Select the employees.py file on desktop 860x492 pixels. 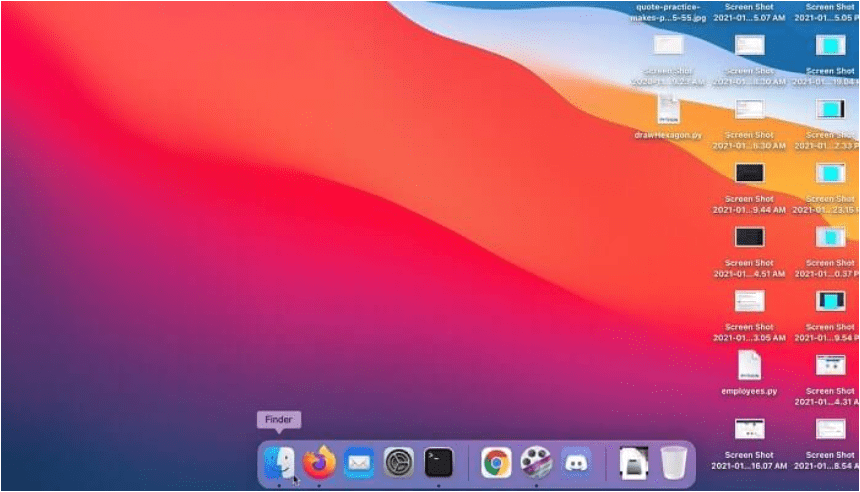(x=749, y=365)
